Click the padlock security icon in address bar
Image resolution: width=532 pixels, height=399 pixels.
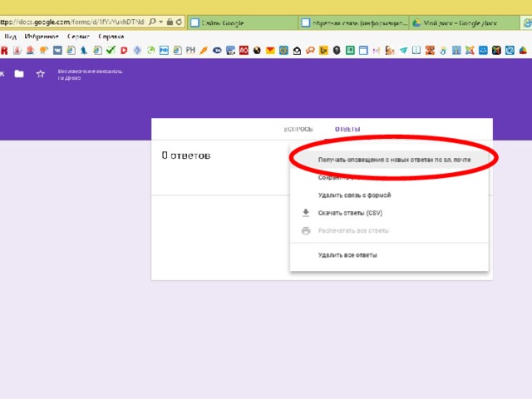170,22
